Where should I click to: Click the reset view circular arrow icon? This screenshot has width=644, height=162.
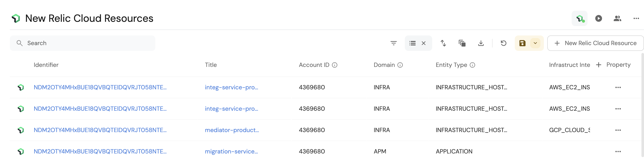pyautogui.click(x=503, y=43)
